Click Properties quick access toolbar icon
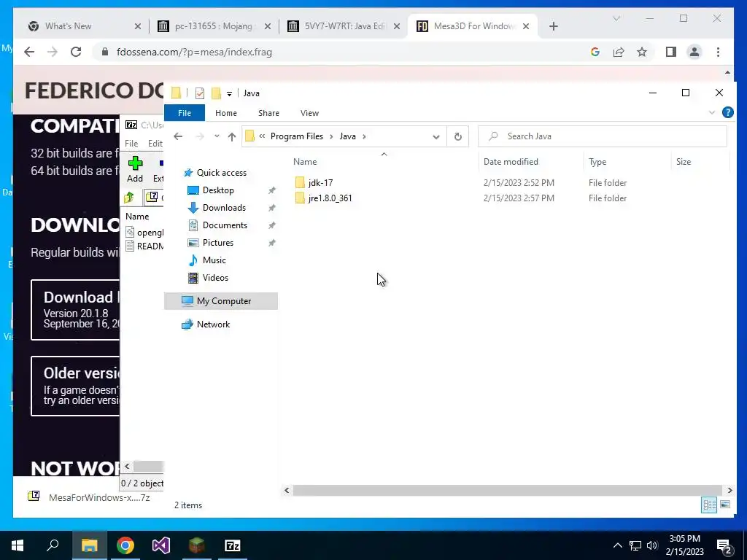Image resolution: width=747 pixels, height=560 pixels. point(200,93)
